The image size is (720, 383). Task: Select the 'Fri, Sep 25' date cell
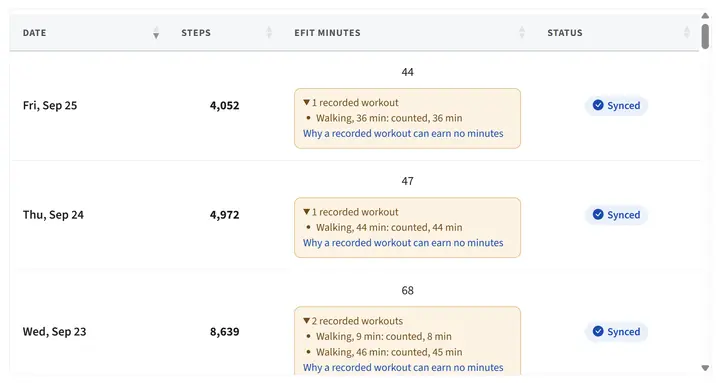pos(50,105)
